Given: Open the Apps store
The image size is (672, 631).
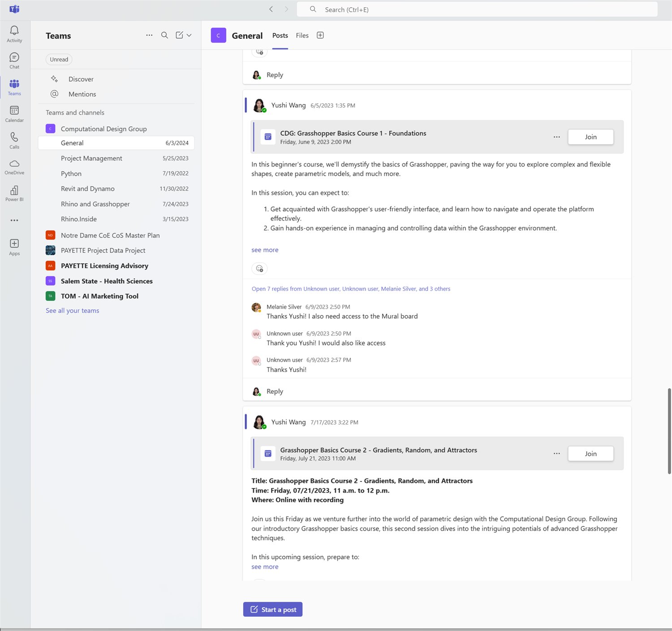Looking at the screenshot, I should (x=14, y=246).
